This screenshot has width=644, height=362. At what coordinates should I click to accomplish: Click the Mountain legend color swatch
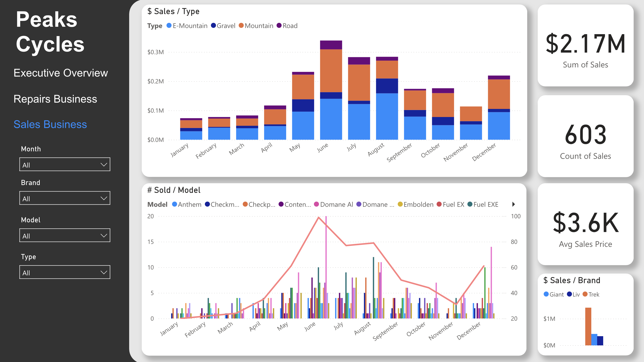click(x=241, y=26)
